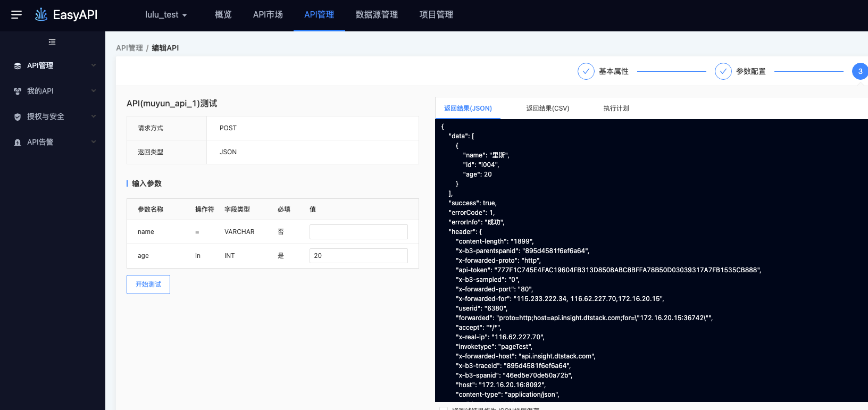Viewport: 868px width, 410px height.
Task: Click the 字段类型 column header
Action: click(x=237, y=210)
